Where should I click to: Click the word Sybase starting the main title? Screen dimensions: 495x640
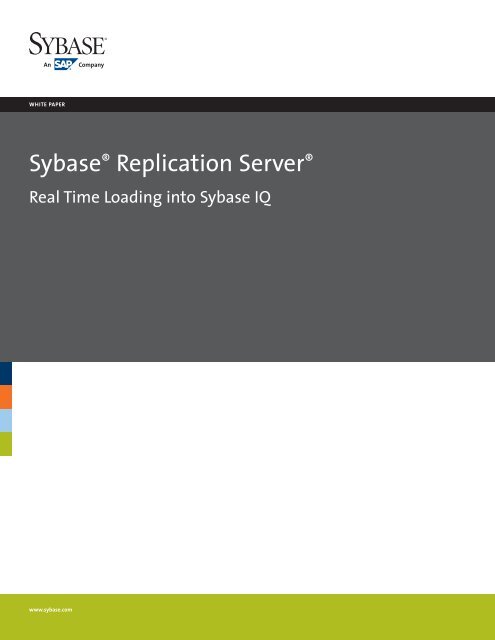click(x=65, y=164)
